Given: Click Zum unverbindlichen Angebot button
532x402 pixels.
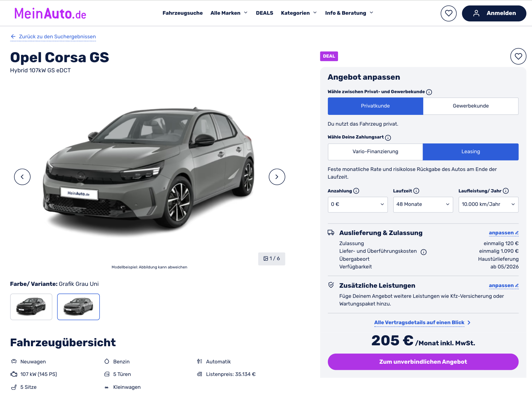Looking at the screenshot, I should click(423, 362).
